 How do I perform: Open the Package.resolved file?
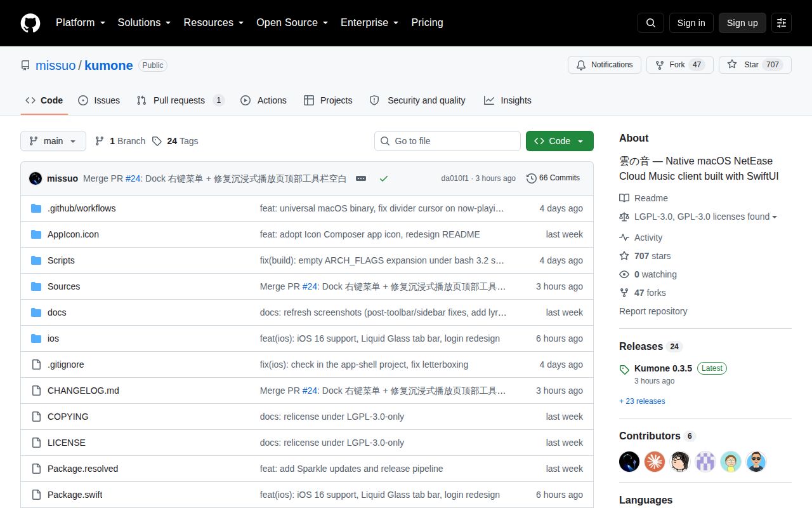[x=82, y=469]
